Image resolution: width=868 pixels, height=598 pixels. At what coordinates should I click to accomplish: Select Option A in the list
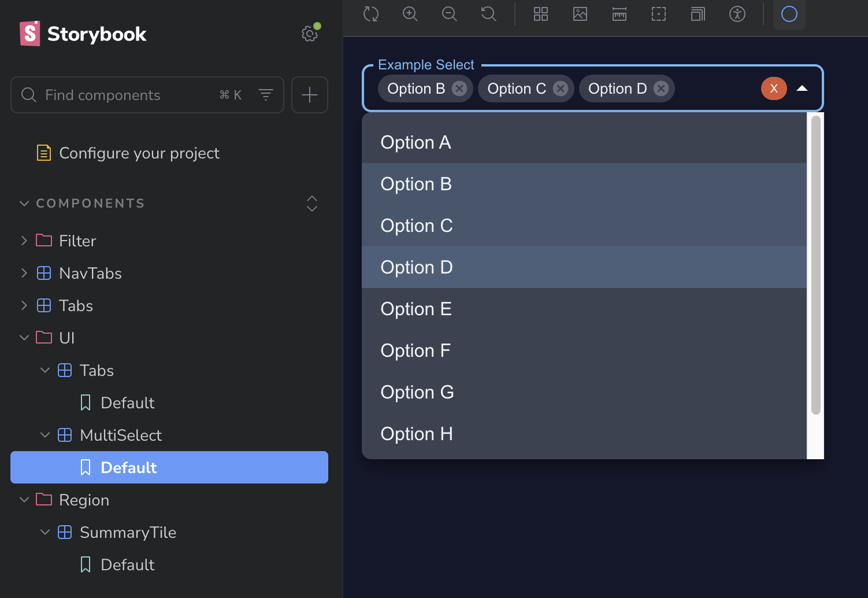coord(584,142)
